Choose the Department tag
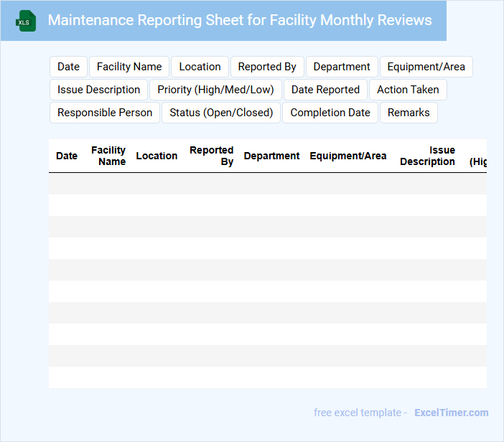Image resolution: width=504 pixels, height=442 pixels. click(x=342, y=67)
